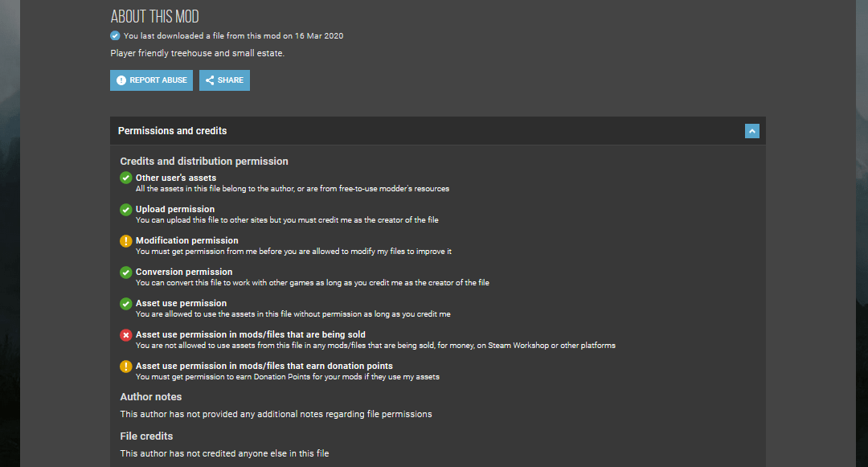This screenshot has height=467, width=868.
Task: Click green check beside Conversion permission
Action: (x=125, y=272)
